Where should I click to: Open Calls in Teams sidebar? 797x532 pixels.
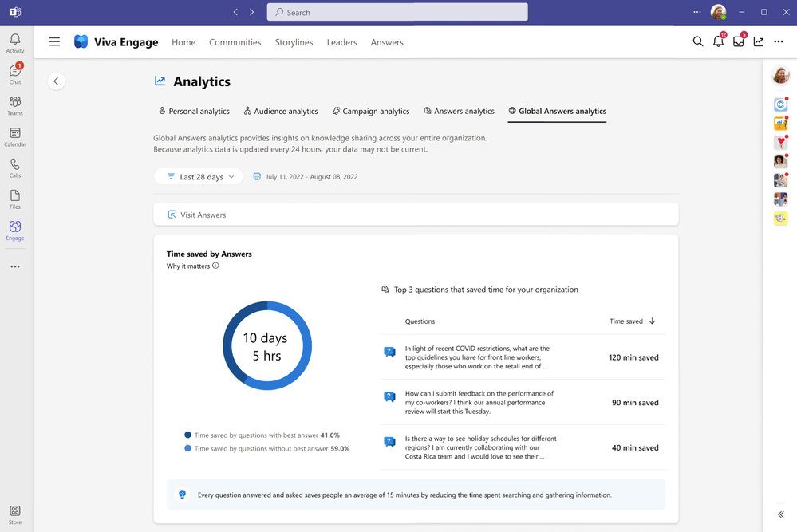[x=14, y=168]
